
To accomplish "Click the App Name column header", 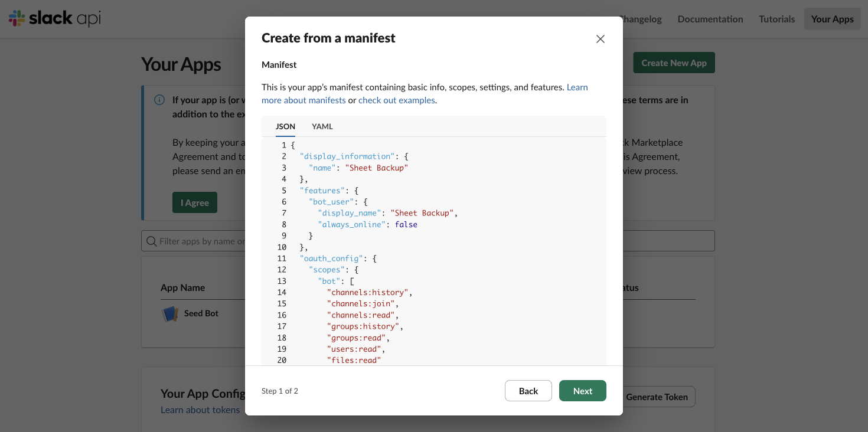I will pyautogui.click(x=183, y=288).
